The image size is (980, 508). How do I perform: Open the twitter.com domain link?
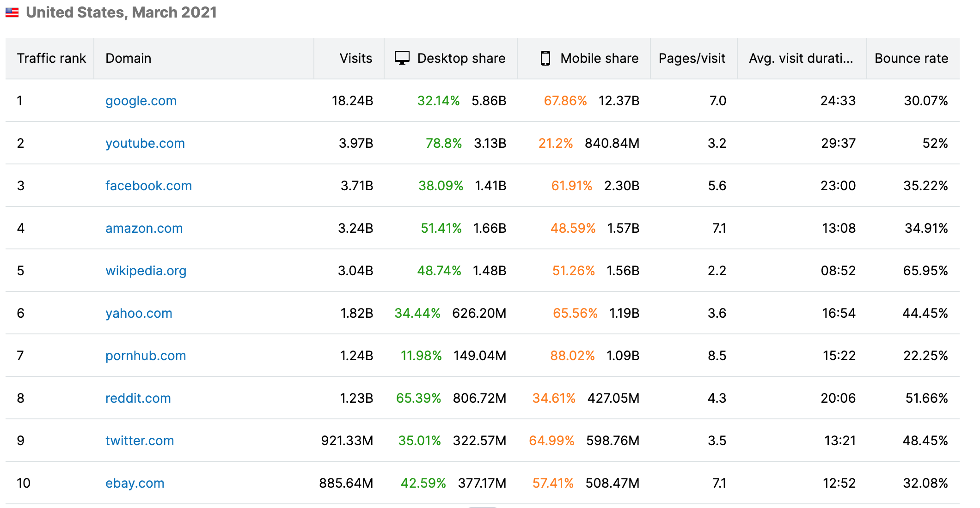140,441
